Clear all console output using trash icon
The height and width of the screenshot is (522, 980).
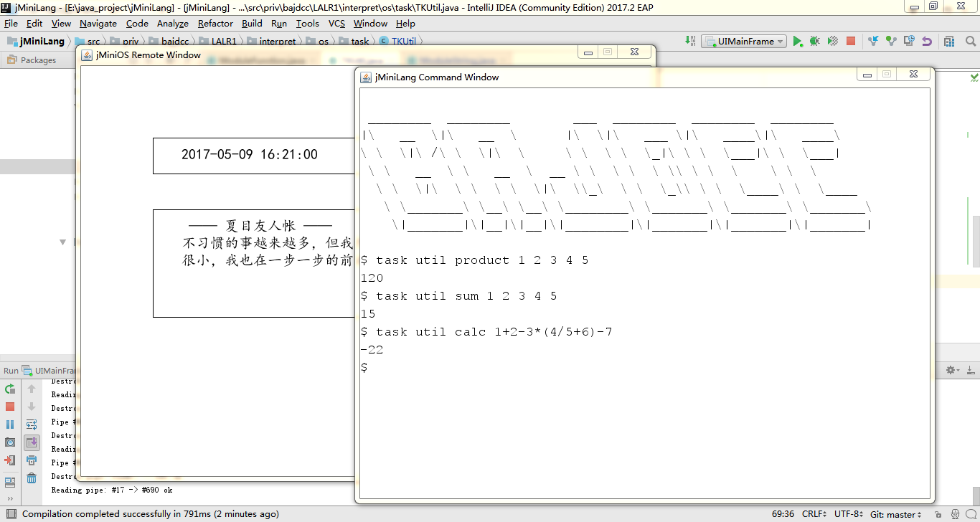(x=31, y=478)
